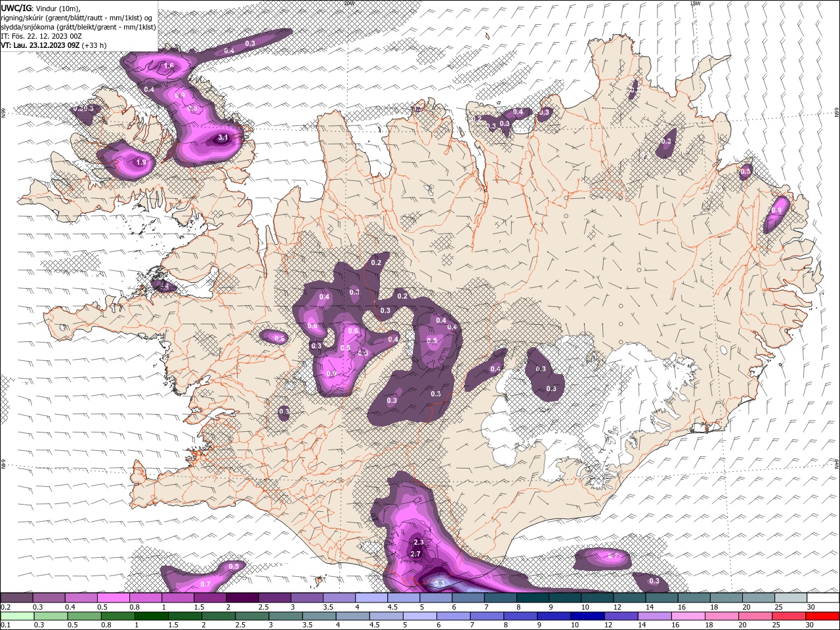Pick the light pink lower swatch between 16 and 18
Viewport: 840px width, 630px height.
(688, 616)
